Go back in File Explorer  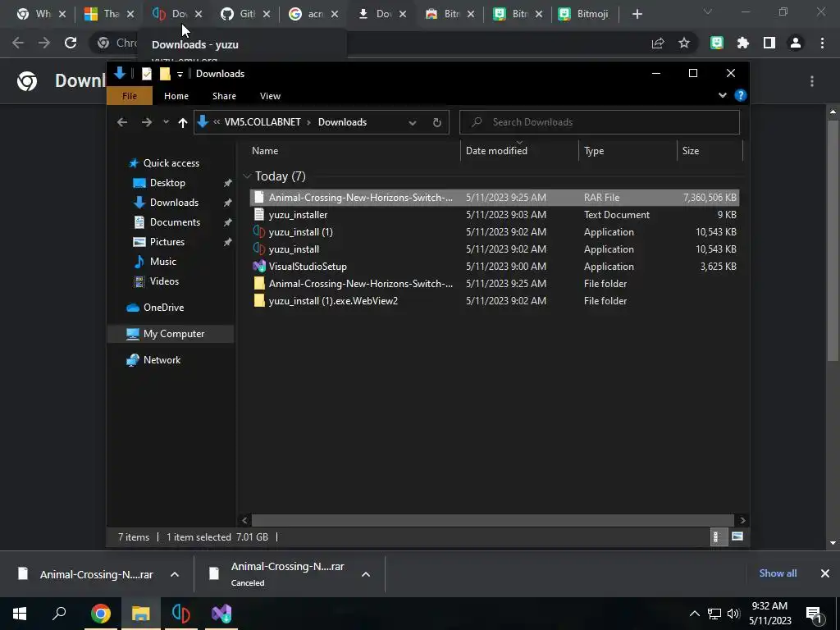pyautogui.click(x=122, y=122)
